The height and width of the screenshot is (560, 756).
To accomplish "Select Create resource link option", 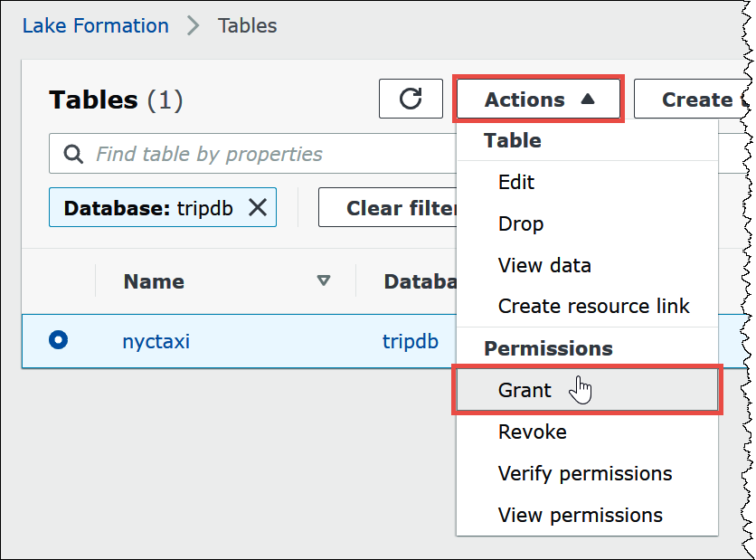I will [593, 306].
